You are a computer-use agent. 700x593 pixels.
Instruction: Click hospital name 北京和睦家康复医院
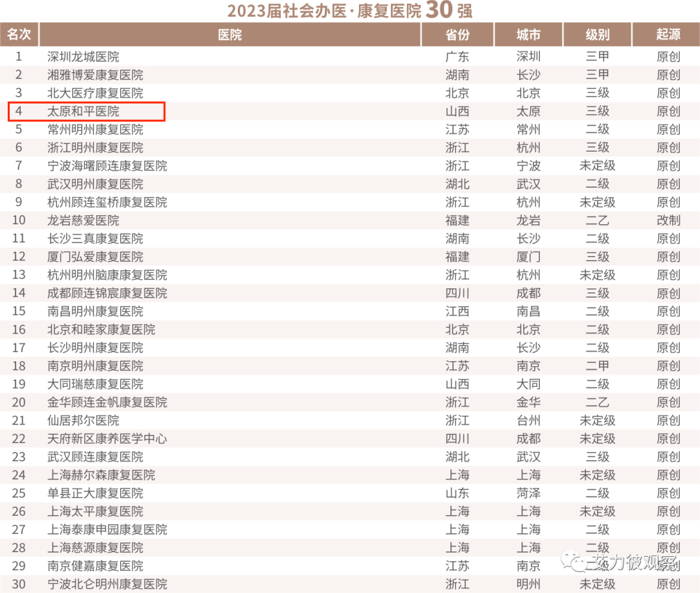pyautogui.click(x=101, y=329)
